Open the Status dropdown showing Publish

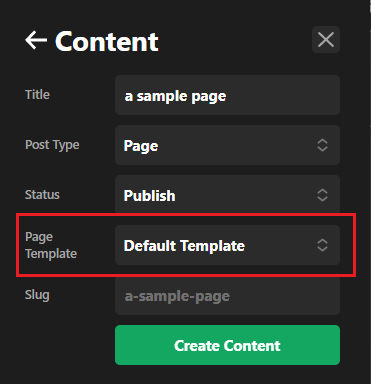tap(227, 195)
